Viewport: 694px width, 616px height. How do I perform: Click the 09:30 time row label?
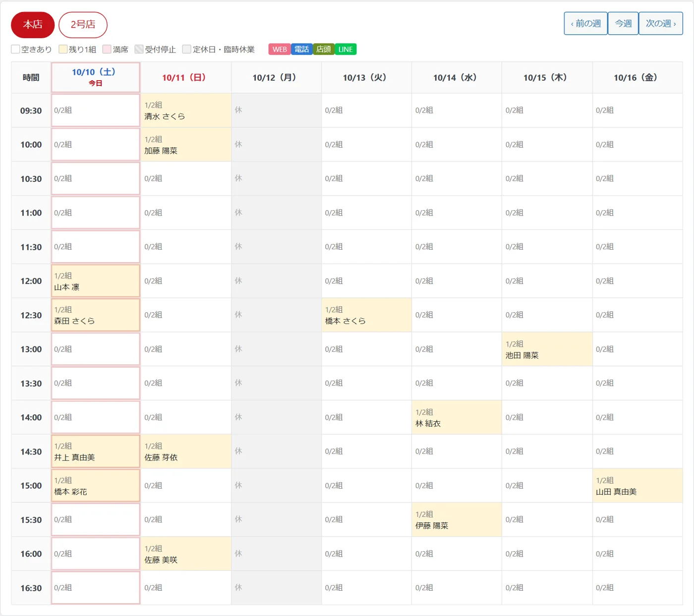click(31, 111)
